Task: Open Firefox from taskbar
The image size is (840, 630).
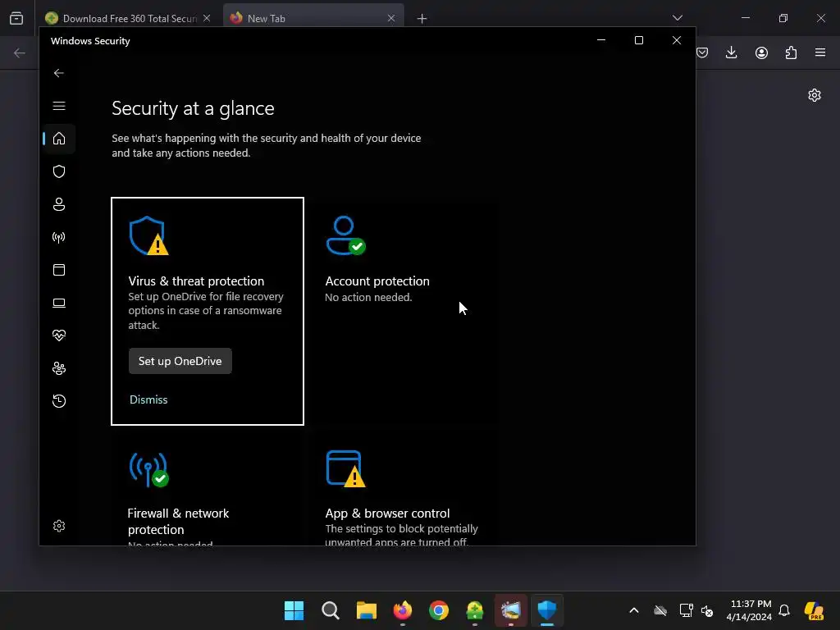Action: point(402,610)
